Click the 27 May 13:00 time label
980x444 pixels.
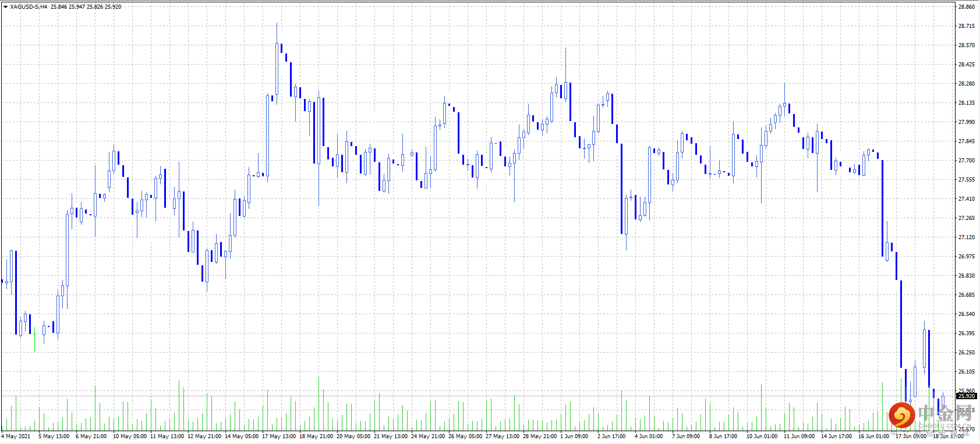(503, 436)
